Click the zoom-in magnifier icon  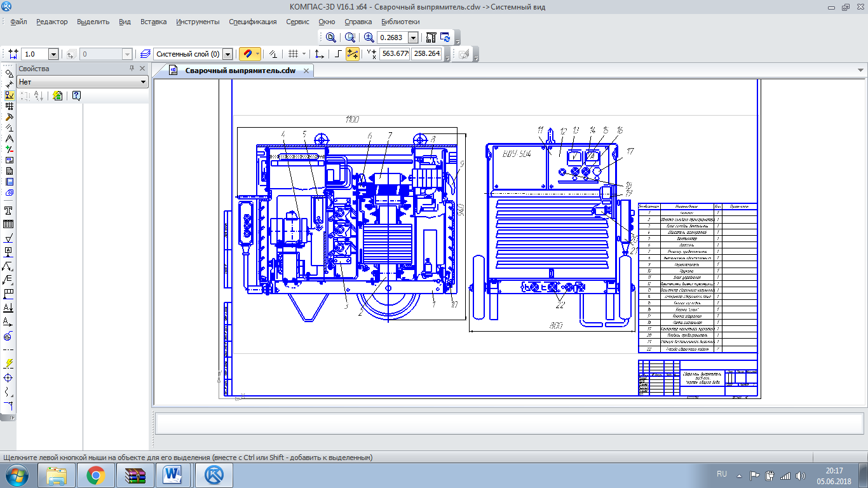tap(369, 37)
